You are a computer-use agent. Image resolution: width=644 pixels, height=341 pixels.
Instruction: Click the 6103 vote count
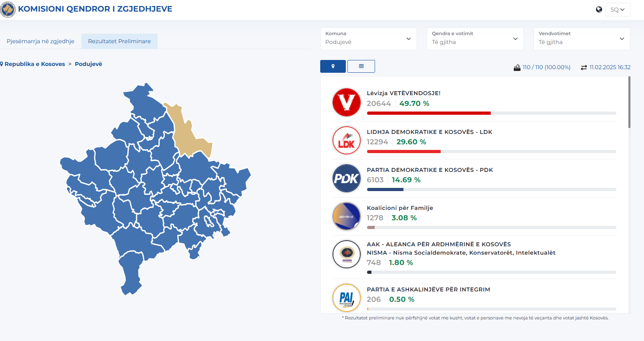(375, 180)
